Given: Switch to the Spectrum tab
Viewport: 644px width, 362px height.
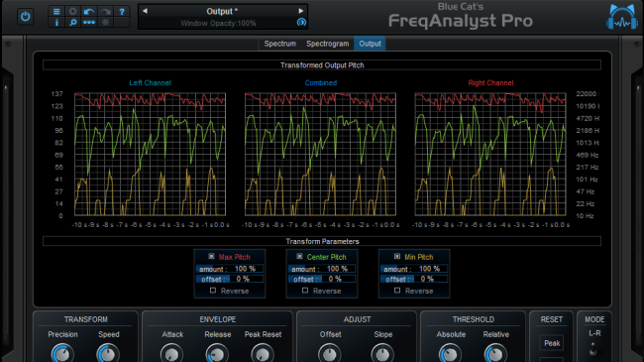Looking at the screenshot, I should 279,44.
